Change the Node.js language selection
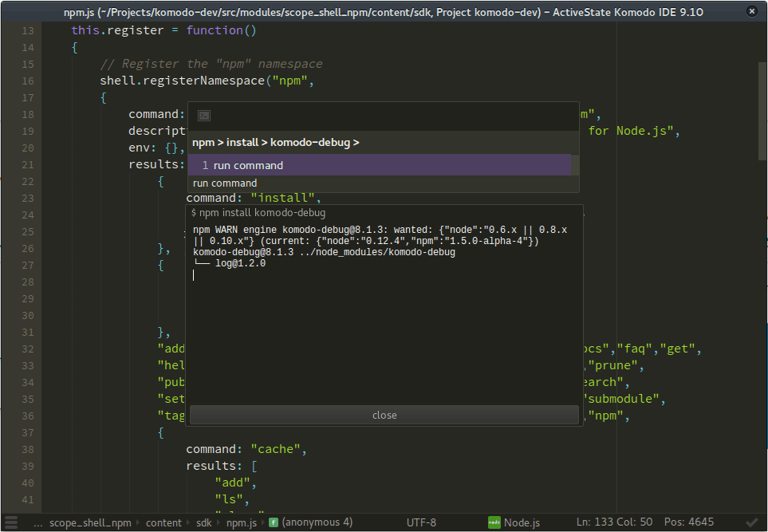 pos(522,522)
